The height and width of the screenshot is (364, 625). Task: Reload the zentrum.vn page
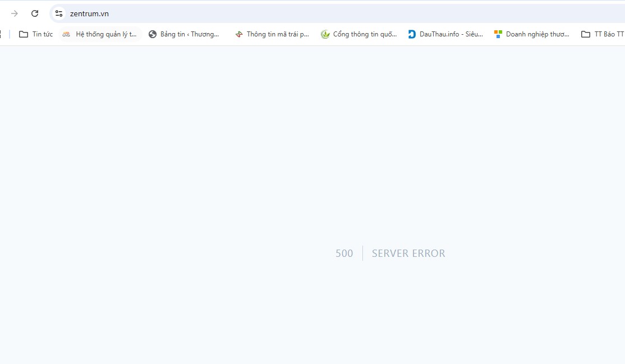(x=35, y=13)
